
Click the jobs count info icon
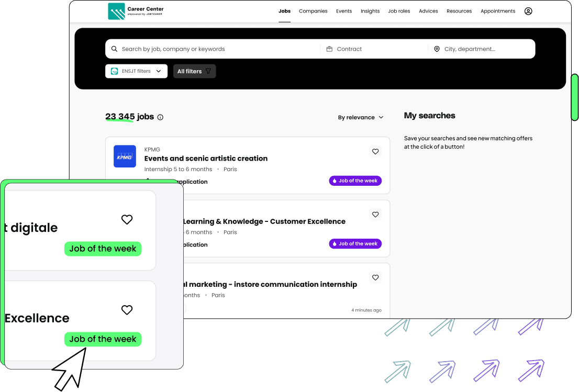pyautogui.click(x=160, y=117)
